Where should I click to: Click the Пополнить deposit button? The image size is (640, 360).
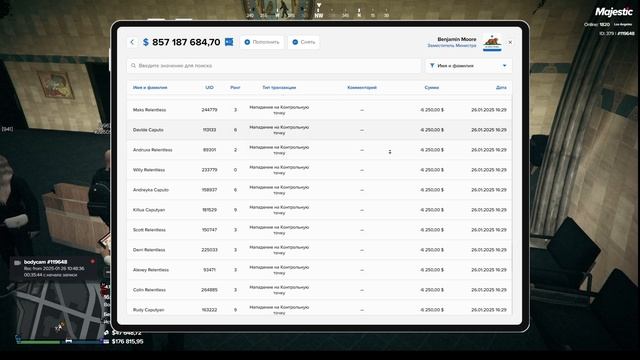[x=262, y=42]
